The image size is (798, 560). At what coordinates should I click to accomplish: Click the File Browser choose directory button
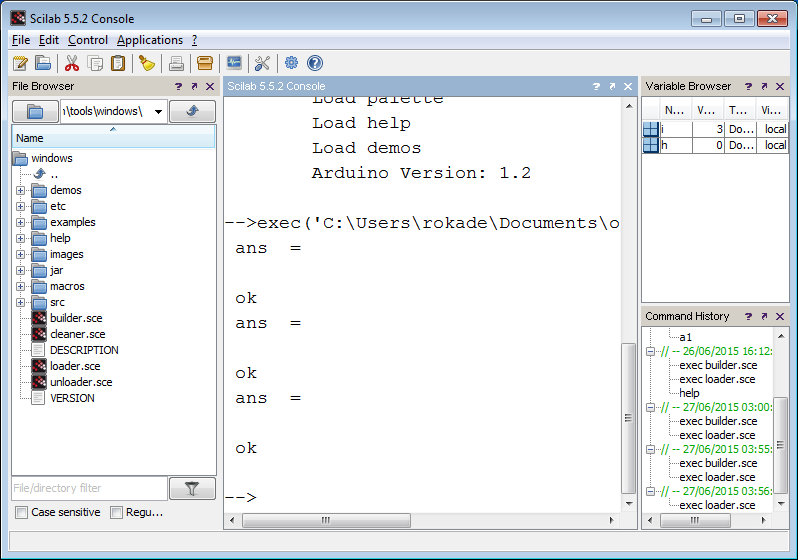[35, 111]
